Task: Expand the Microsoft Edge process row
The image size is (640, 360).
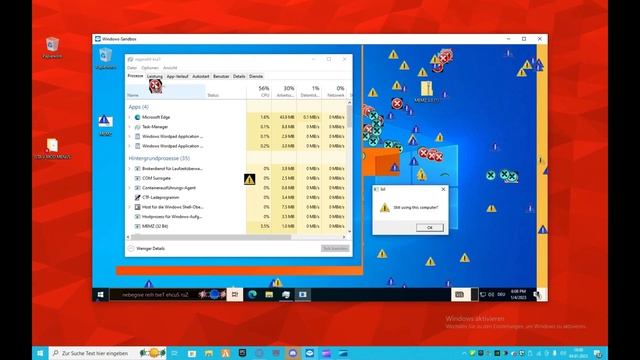Action: click(130, 117)
